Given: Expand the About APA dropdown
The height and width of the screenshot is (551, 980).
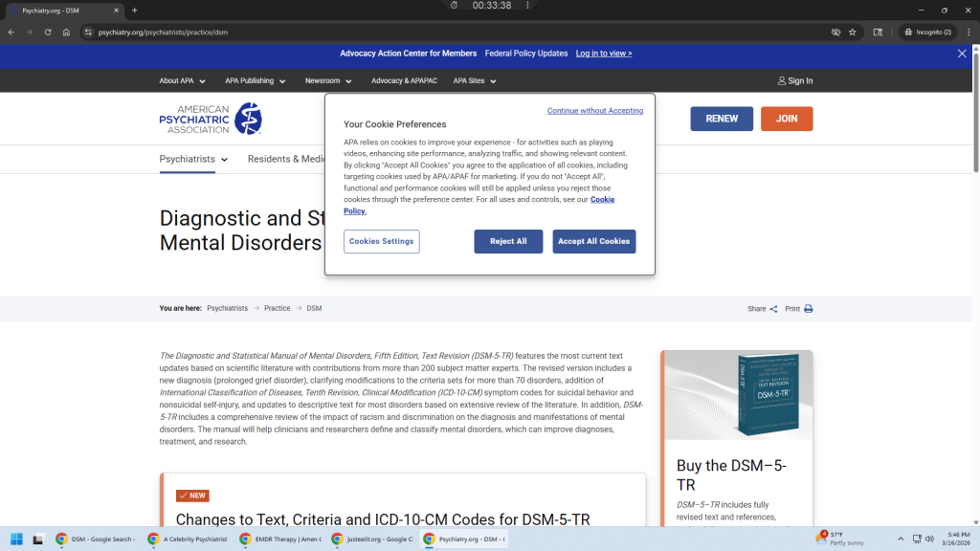Looking at the screenshot, I should point(182,81).
